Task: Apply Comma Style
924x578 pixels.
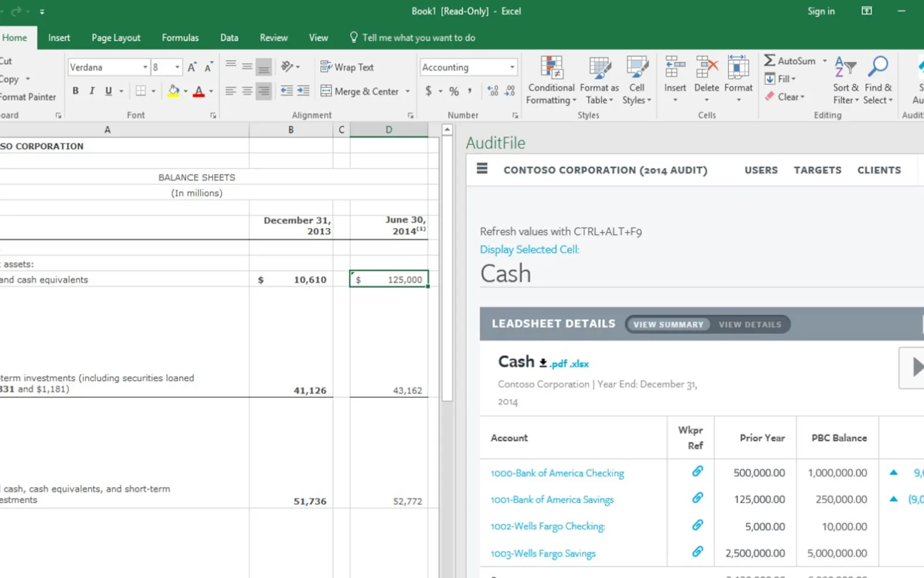Action: [x=470, y=91]
